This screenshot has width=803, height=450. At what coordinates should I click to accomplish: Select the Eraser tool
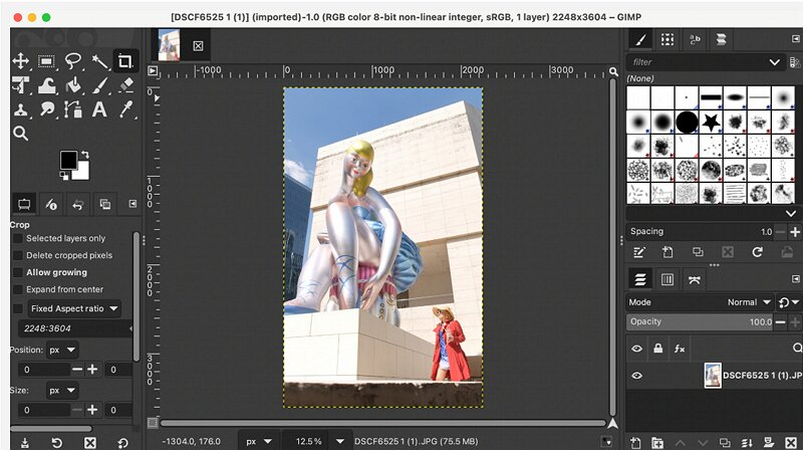pos(126,85)
